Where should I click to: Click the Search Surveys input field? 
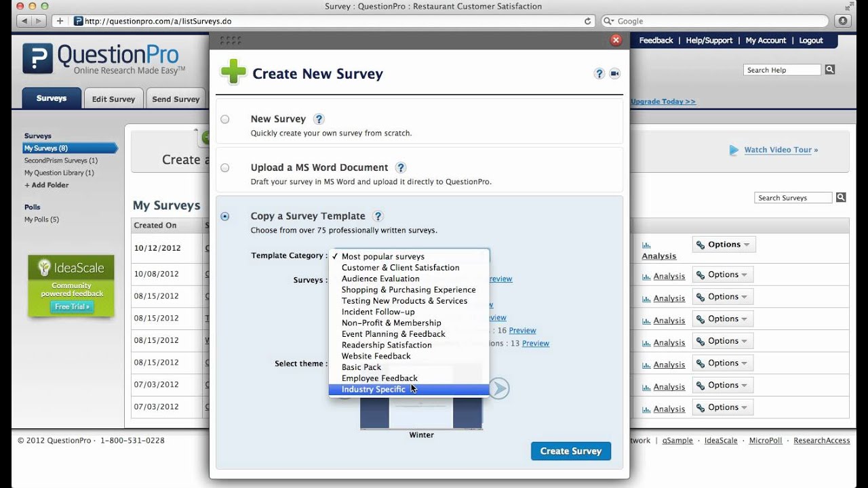pyautogui.click(x=793, y=198)
